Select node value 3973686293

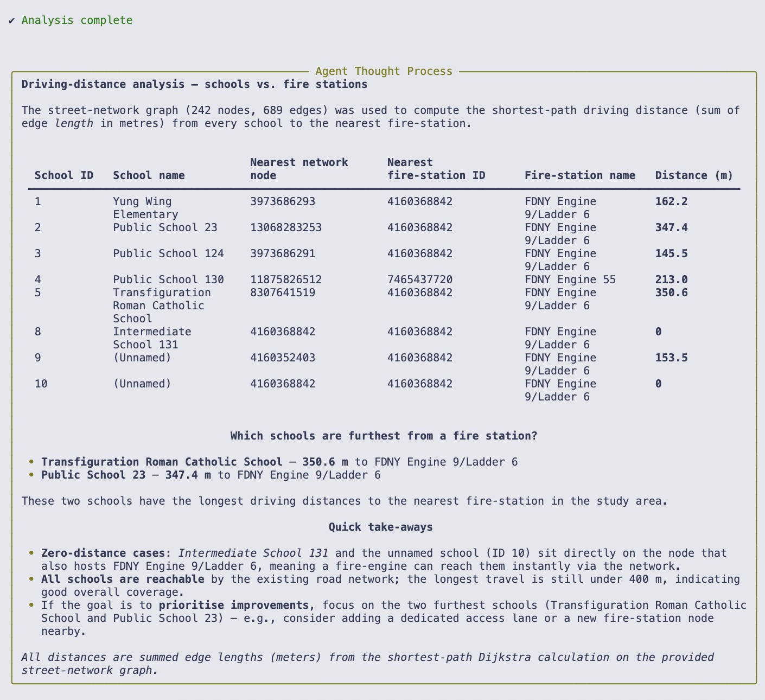coord(283,201)
